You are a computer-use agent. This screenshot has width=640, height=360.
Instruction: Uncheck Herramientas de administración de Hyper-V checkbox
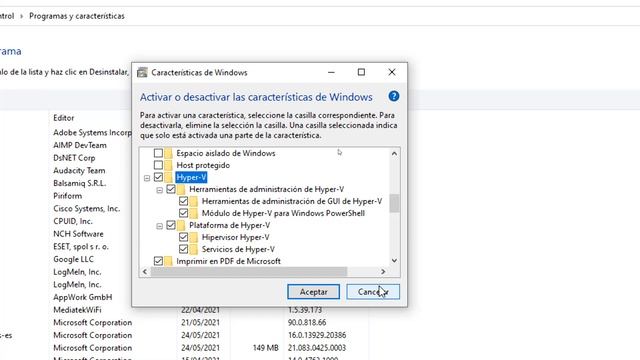point(171,189)
